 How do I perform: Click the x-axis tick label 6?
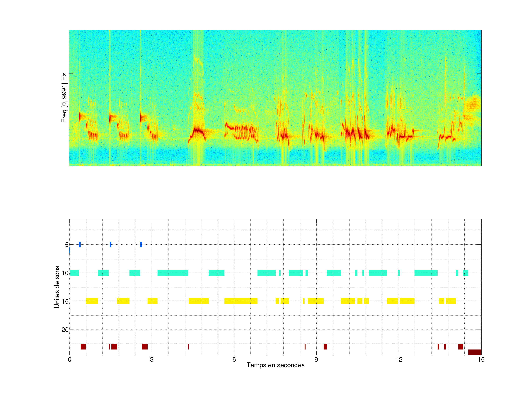(x=234, y=359)
